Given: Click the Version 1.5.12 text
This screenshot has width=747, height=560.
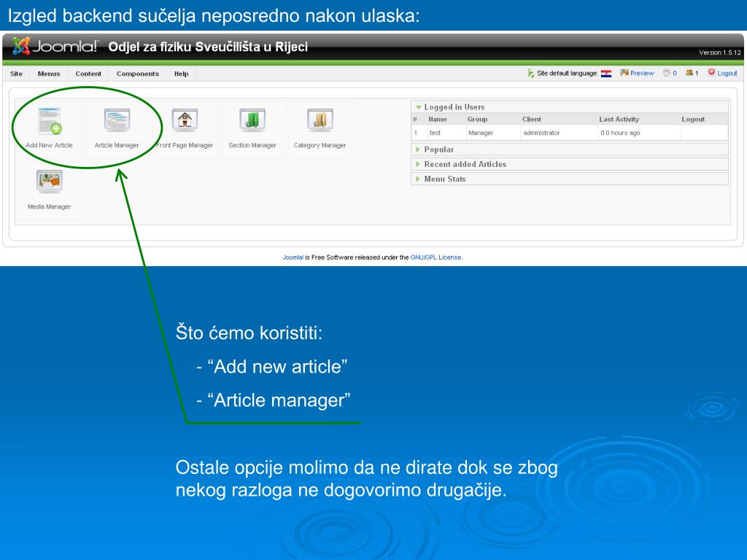Looking at the screenshot, I should pos(720,52).
